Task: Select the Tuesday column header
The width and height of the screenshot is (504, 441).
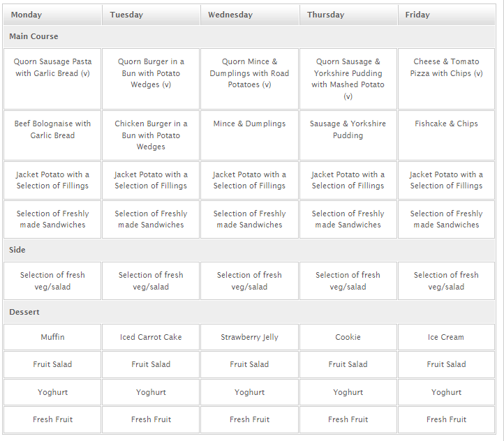Action: [x=151, y=15]
